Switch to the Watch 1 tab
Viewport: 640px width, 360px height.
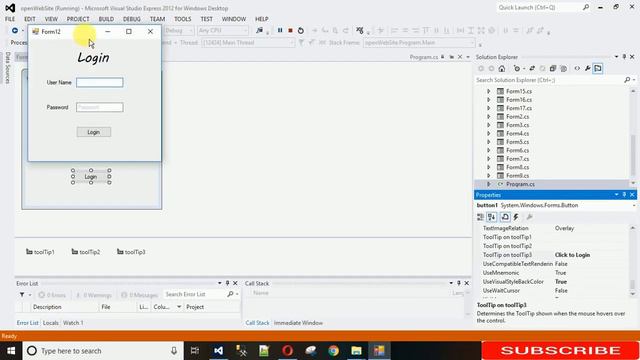click(x=73, y=323)
